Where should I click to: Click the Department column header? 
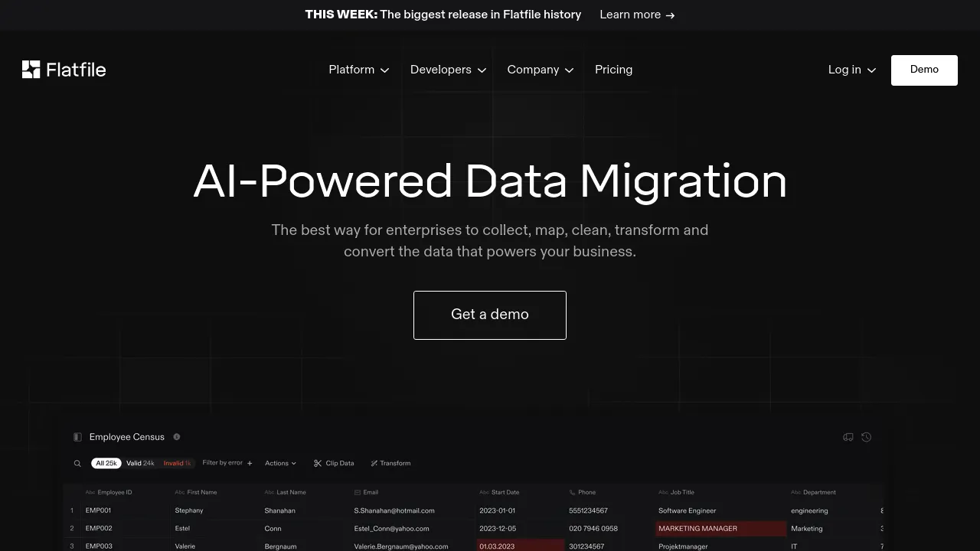coord(813,492)
